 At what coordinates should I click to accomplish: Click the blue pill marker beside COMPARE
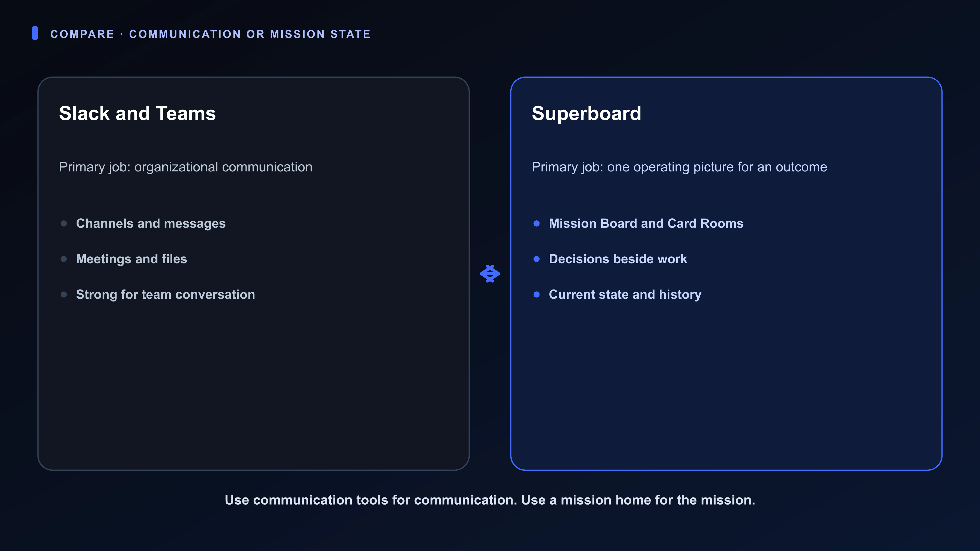[x=35, y=33]
